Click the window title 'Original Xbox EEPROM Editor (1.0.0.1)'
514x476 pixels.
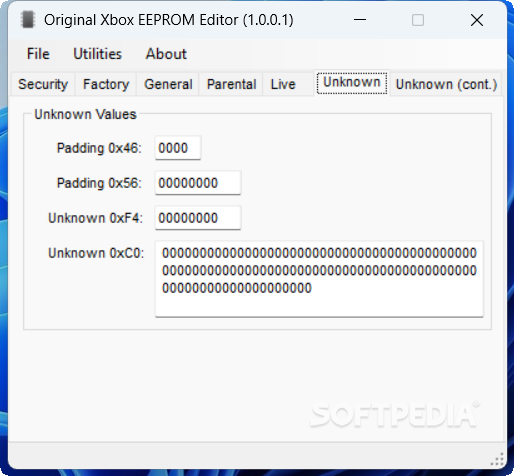click(169, 20)
